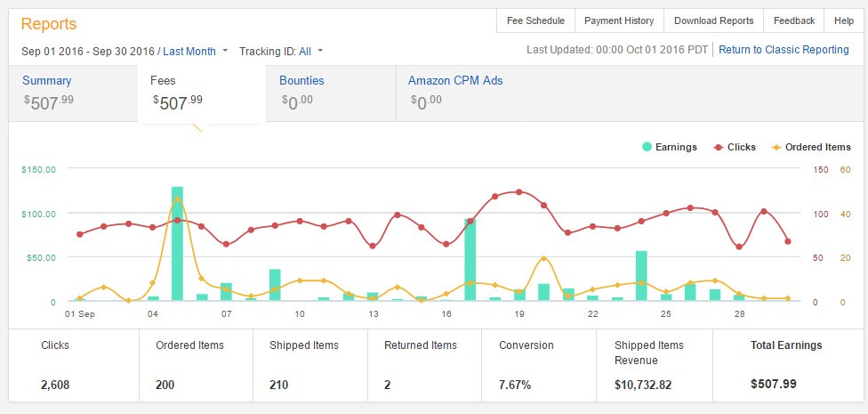Open the Last Month date range dropdown
The width and height of the screenshot is (868, 414).
(x=189, y=51)
